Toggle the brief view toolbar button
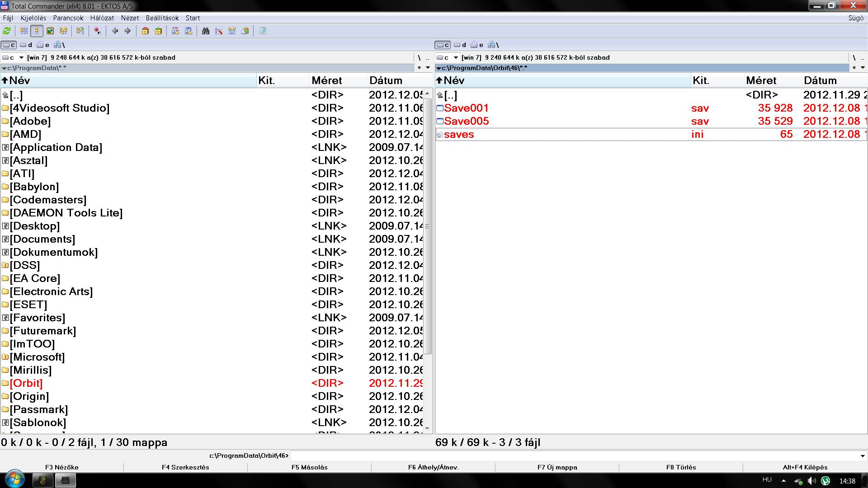The image size is (868, 488). (24, 31)
